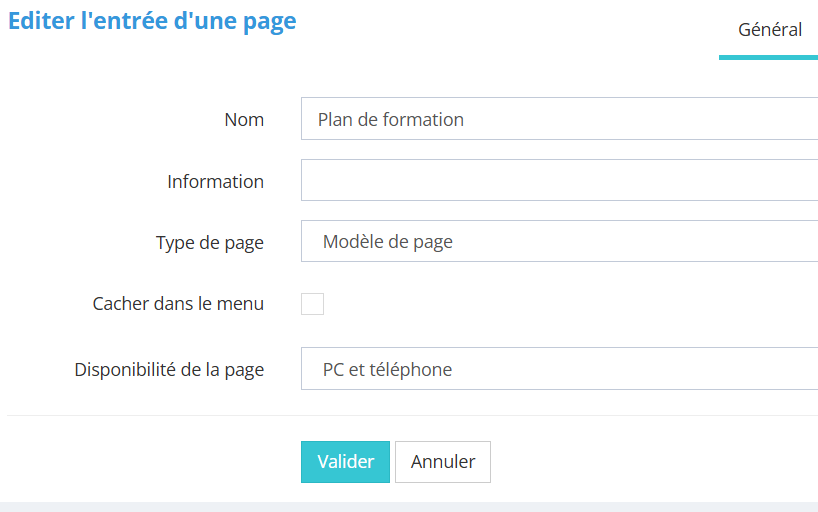Click the gray band below the buttons
Screen dimensions: 818x512
(409, 506)
